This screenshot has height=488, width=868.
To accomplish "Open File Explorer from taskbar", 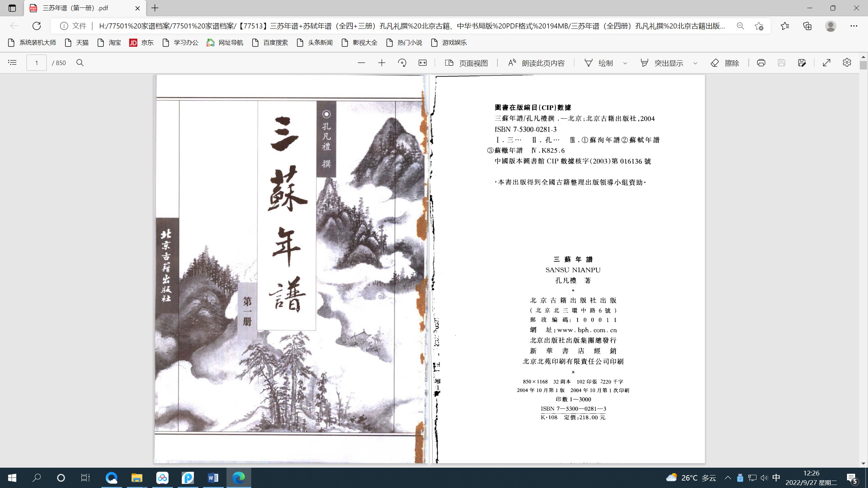I will [x=137, y=478].
